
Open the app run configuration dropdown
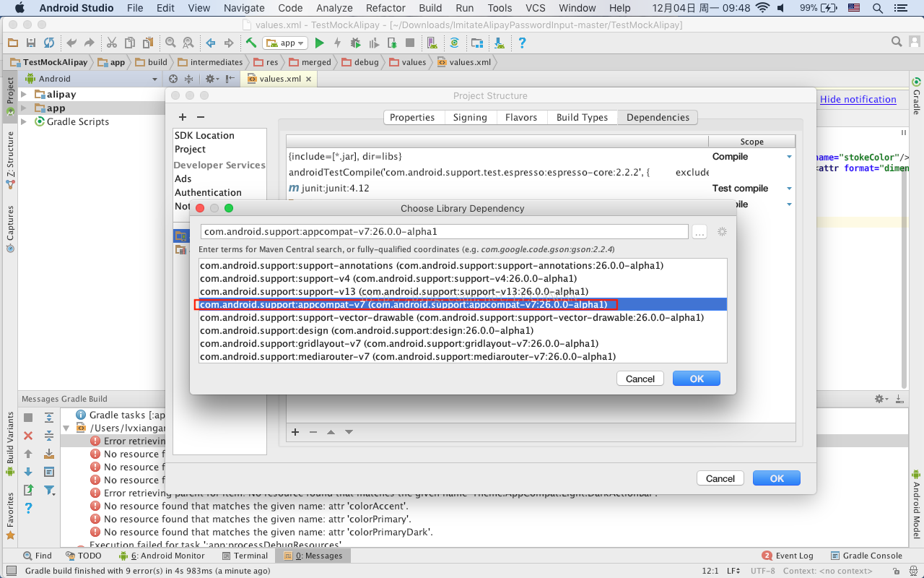(286, 43)
